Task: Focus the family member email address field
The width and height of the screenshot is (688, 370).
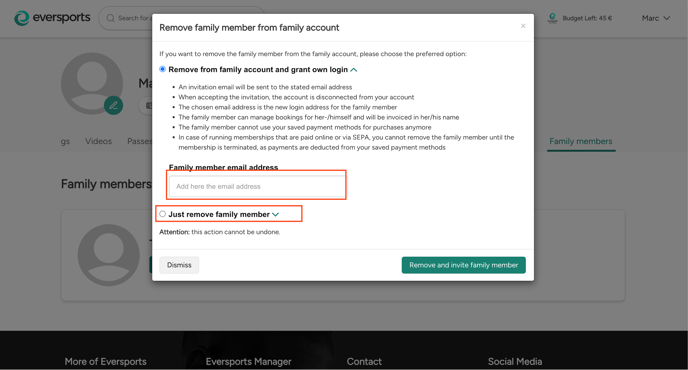Action: (x=257, y=187)
